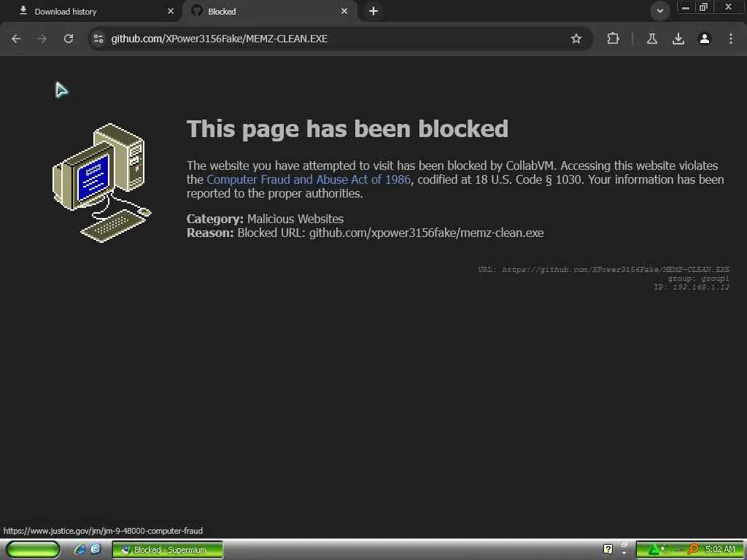Restore down the browser window
The image size is (747, 560).
[703, 7]
